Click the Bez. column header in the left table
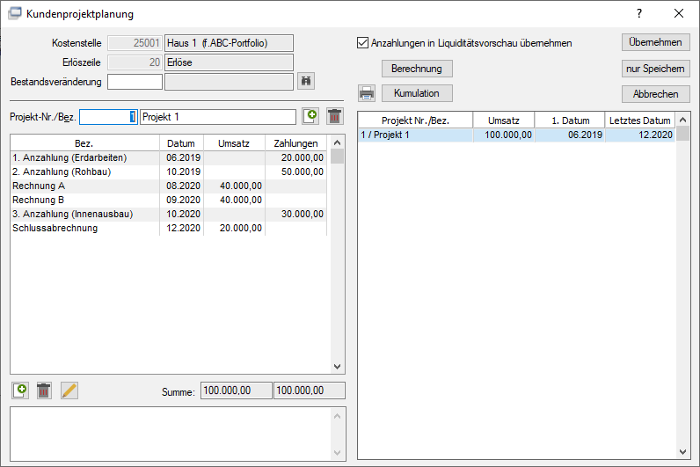This screenshot has height=467, width=700. (x=85, y=143)
